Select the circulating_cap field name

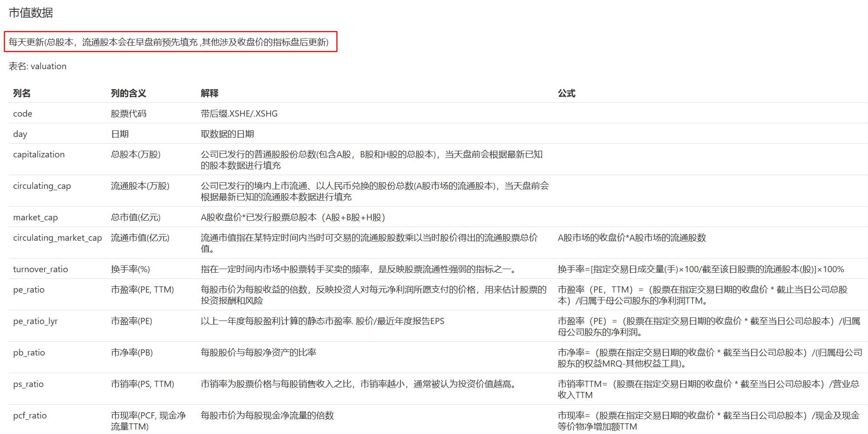[x=42, y=186]
